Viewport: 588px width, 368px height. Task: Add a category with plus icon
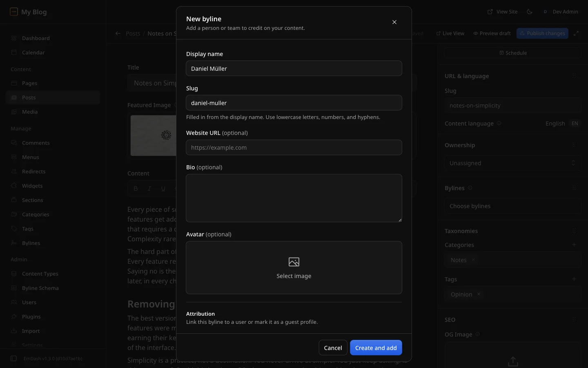coord(574,245)
